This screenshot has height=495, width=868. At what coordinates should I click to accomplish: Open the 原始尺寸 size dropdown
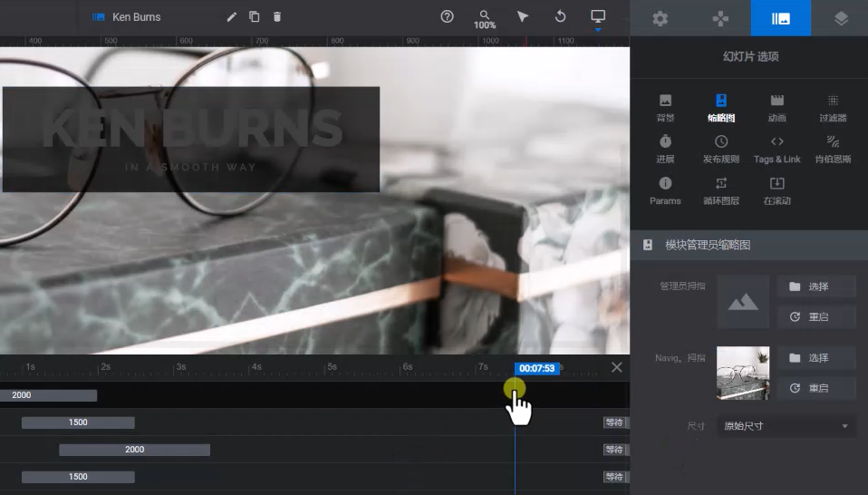(786, 426)
